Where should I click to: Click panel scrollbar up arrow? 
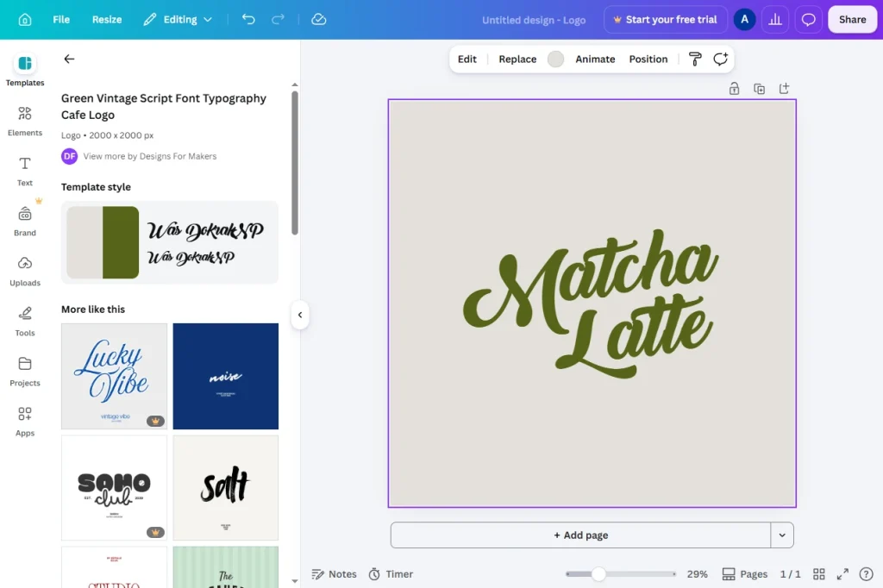pyautogui.click(x=295, y=84)
